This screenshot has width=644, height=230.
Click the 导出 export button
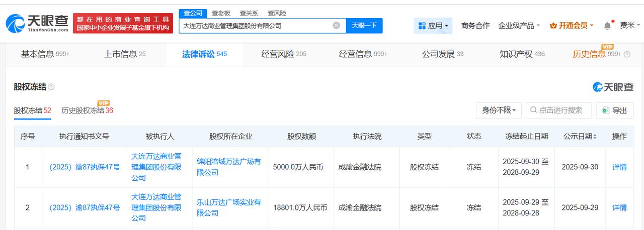(x=614, y=110)
